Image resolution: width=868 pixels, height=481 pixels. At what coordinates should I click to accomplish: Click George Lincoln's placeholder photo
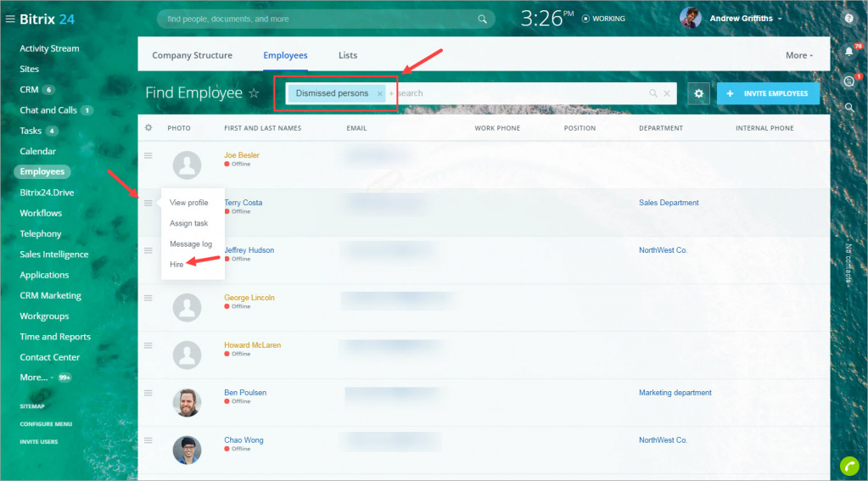pos(188,307)
